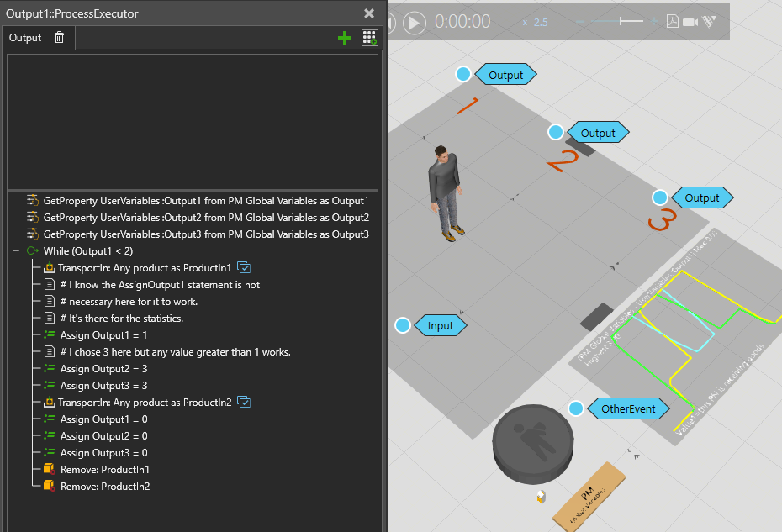Image resolution: width=782 pixels, height=532 pixels.
Task: Delete the Output routine via trash icon
Action: click(59, 37)
